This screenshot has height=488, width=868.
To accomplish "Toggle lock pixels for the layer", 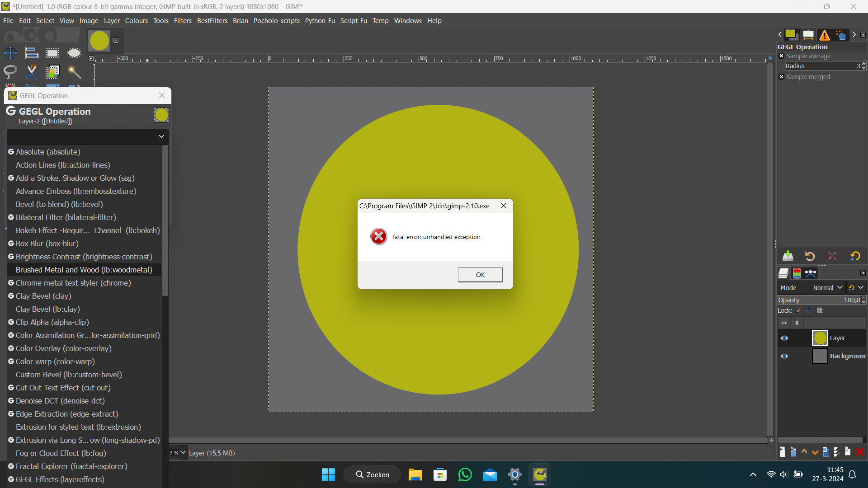I will (x=799, y=310).
